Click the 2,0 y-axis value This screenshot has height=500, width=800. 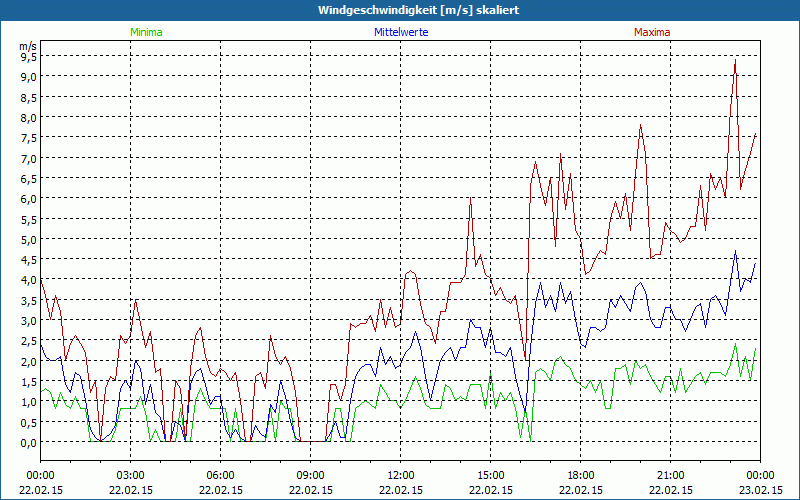pos(28,362)
